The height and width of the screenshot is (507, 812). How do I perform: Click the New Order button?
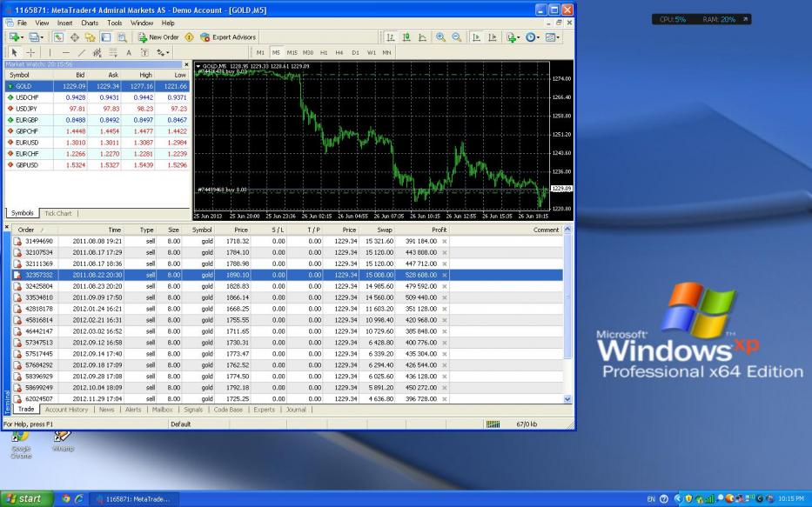point(158,37)
